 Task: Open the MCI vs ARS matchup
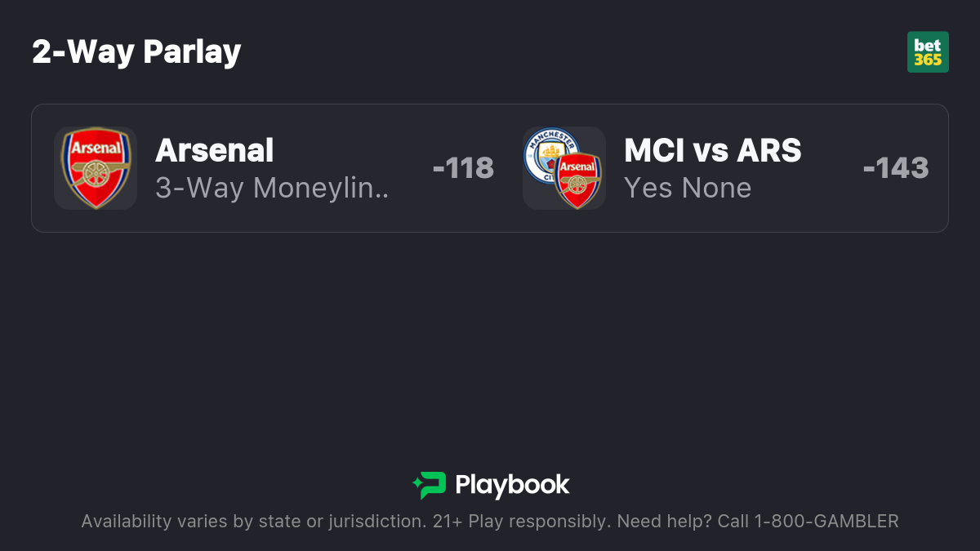pyautogui.click(x=713, y=150)
